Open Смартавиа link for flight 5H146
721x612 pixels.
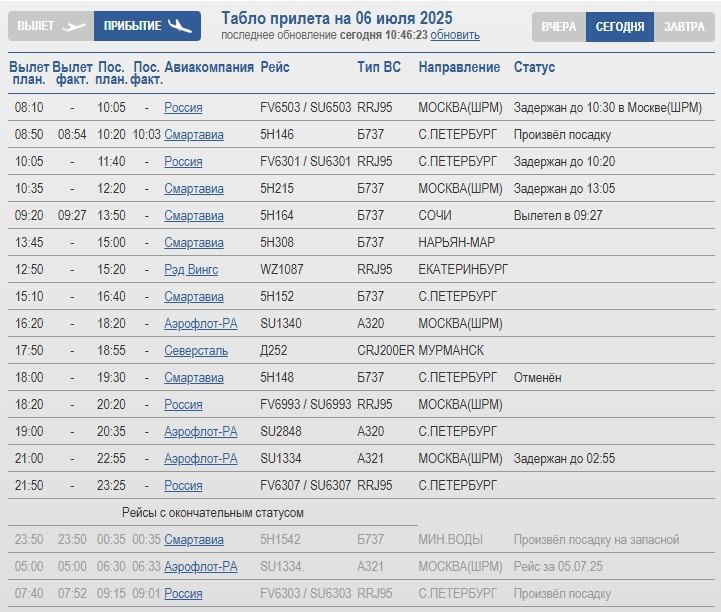[194, 135]
